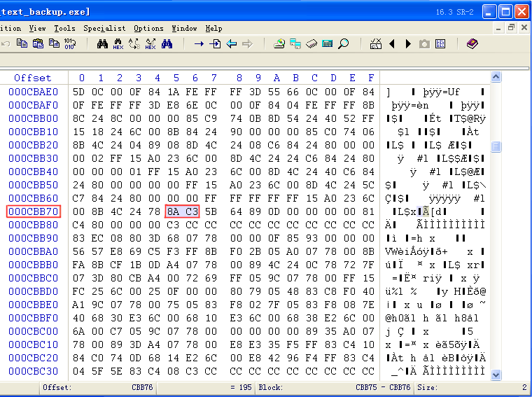Image resolution: width=532 pixels, height=397 pixels.
Task: Continue search with the blue binoculars icon
Action: (x=167, y=43)
